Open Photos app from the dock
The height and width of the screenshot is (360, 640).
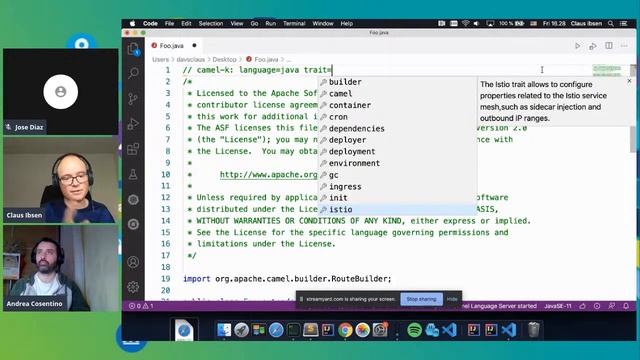tap(362, 330)
